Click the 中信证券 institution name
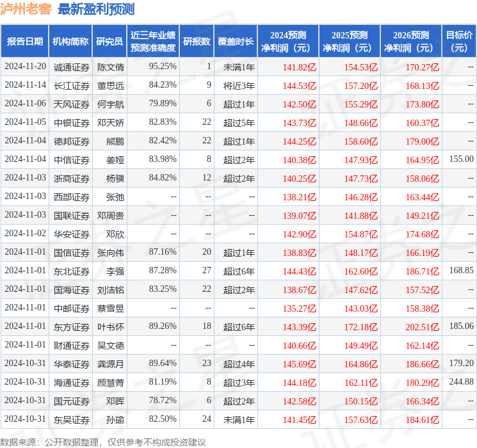The image size is (477, 448). pyautogui.click(x=71, y=159)
